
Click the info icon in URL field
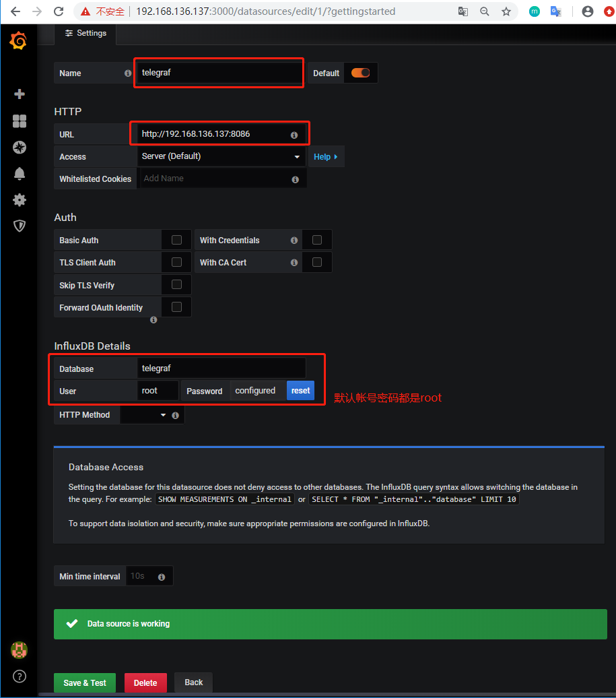[294, 135]
